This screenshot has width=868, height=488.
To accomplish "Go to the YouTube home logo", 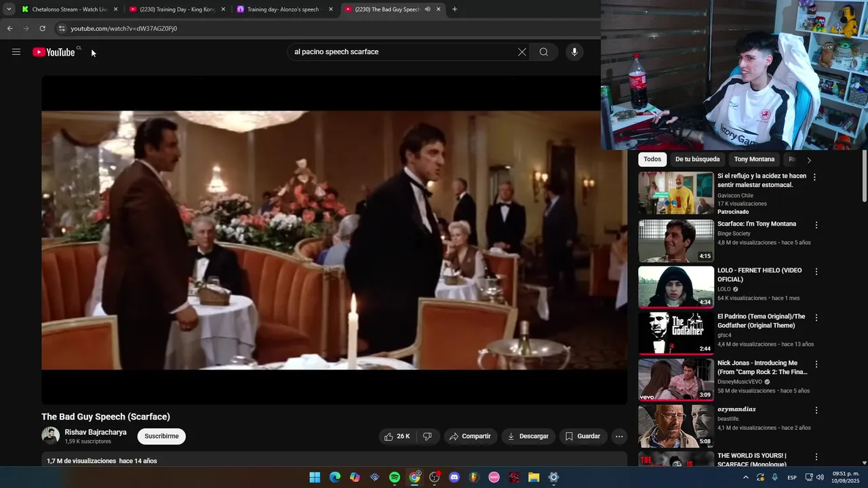I will [54, 52].
